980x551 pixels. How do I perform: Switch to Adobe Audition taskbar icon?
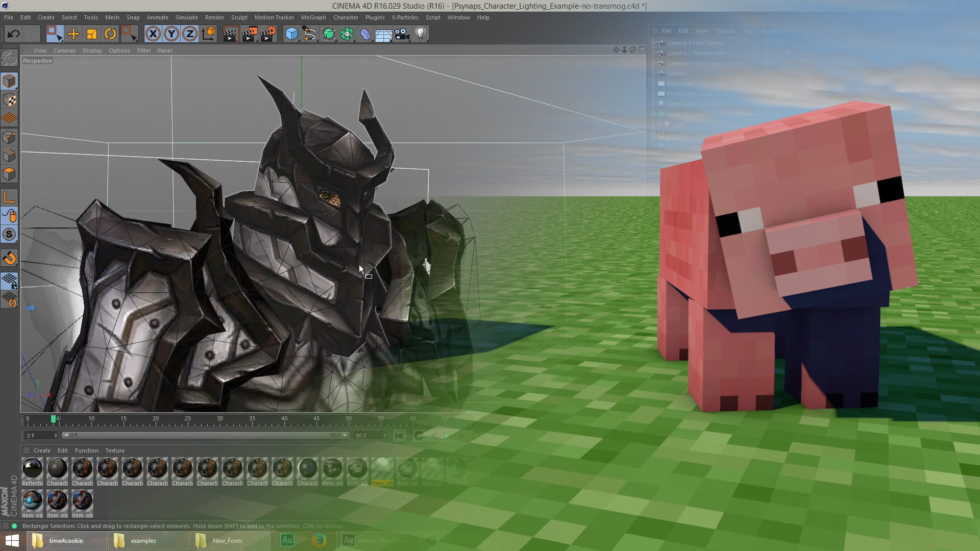287,540
